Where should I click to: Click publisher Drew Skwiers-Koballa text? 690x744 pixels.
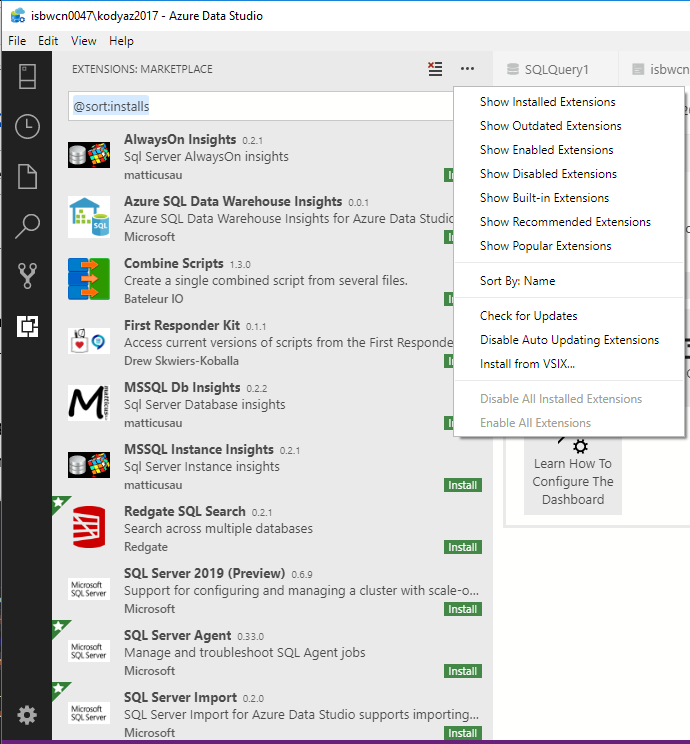click(x=181, y=361)
